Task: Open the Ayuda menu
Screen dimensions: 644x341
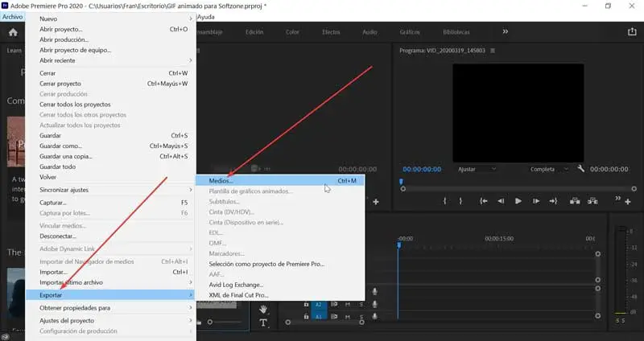Action: tap(206, 17)
